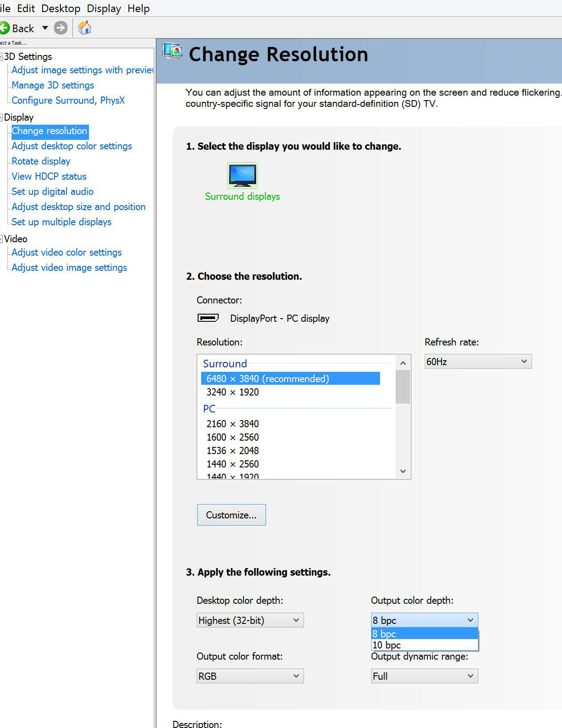Choose 8 bpc from the dropdown list
Screen dimensions: 562x728
[x=424, y=634]
